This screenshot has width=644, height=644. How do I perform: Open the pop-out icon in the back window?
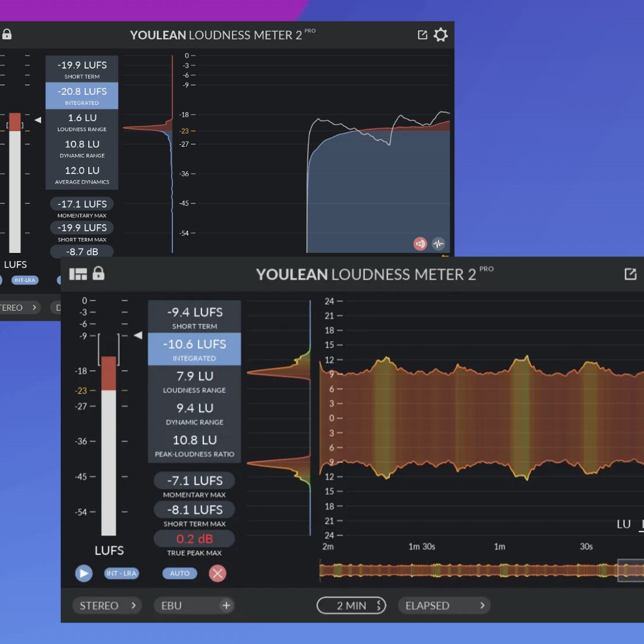[x=422, y=35]
